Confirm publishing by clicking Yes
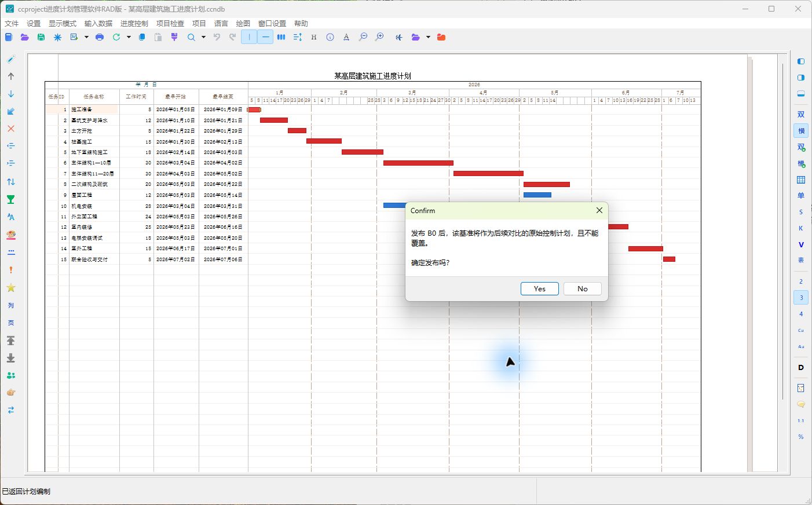The image size is (812, 505). [x=539, y=288]
